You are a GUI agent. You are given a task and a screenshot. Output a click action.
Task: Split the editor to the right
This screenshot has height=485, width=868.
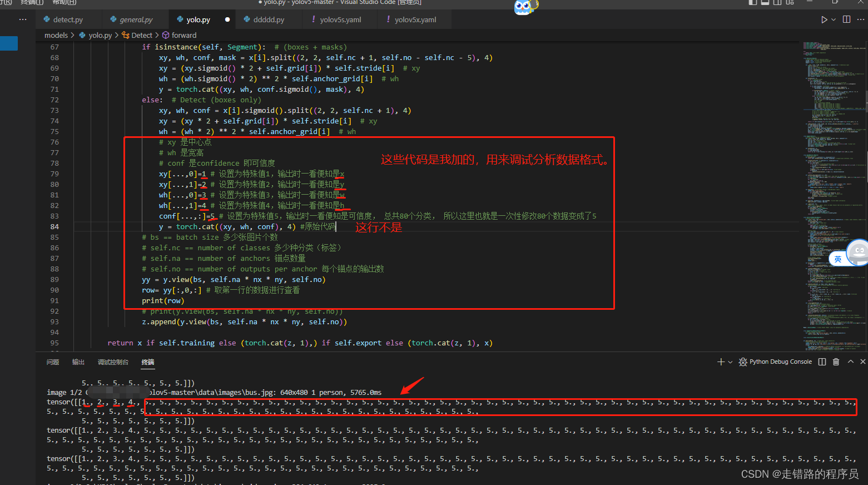[x=846, y=19]
